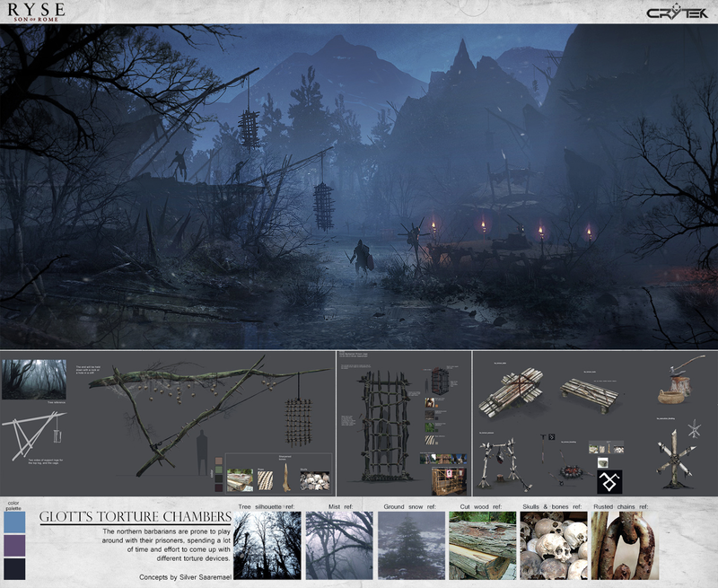The width and height of the screenshot is (718, 588).
Task: Open the Skulls & bones reference image
Action: tap(554, 546)
